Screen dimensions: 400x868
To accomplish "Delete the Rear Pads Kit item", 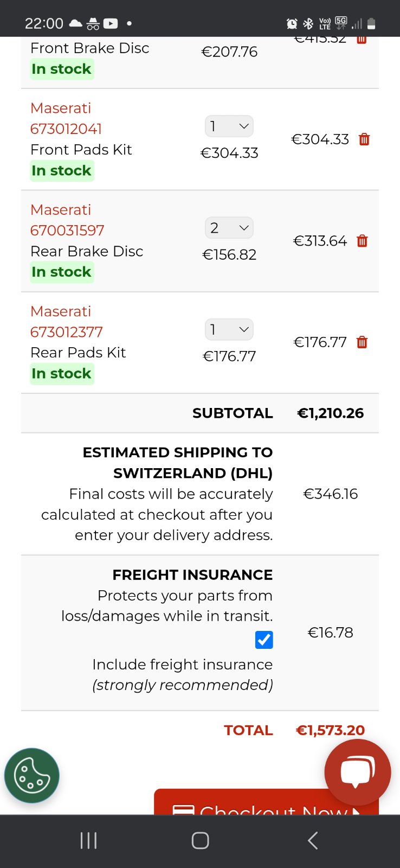I will click(362, 342).
